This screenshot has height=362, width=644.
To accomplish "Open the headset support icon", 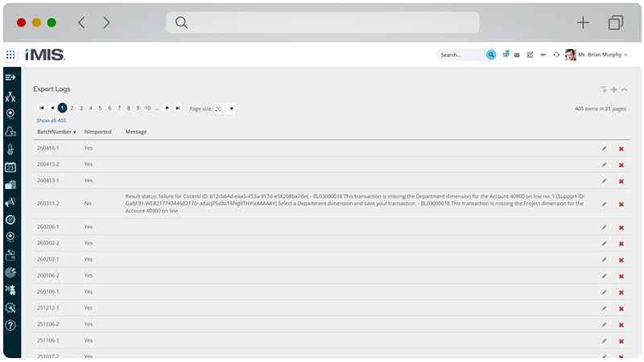I will pyautogui.click(x=556, y=55).
